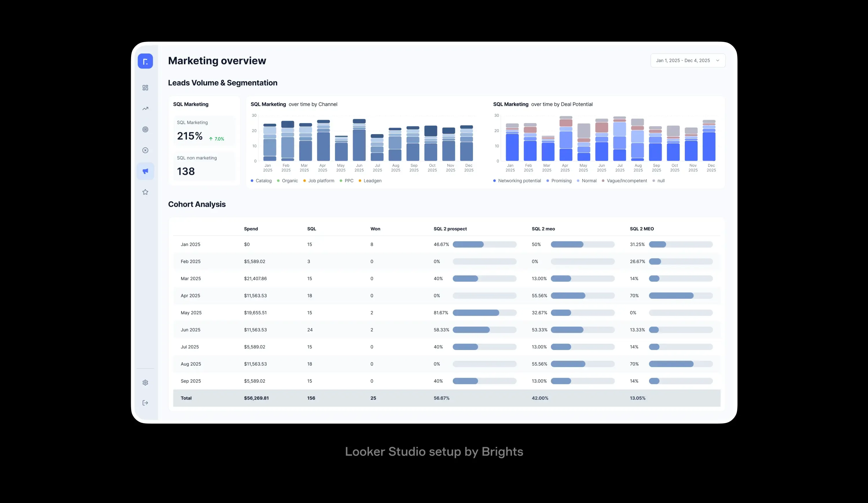Select the Jun 2025 row label
Viewport: 868px width, 503px height.
tap(190, 330)
